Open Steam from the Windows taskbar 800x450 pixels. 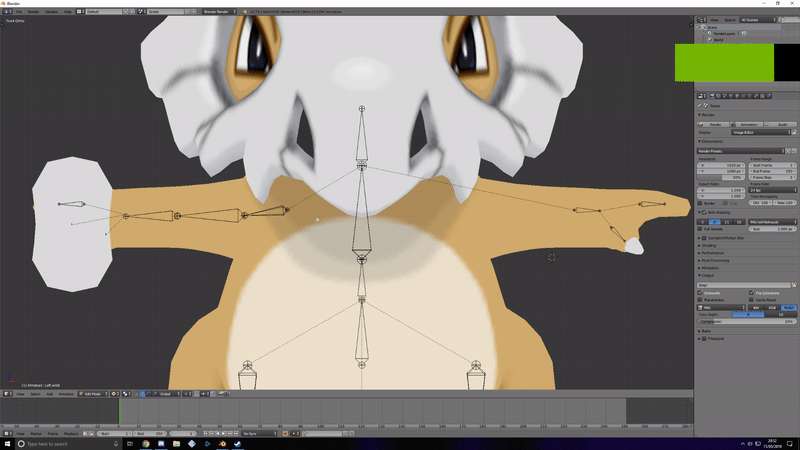pos(238,444)
